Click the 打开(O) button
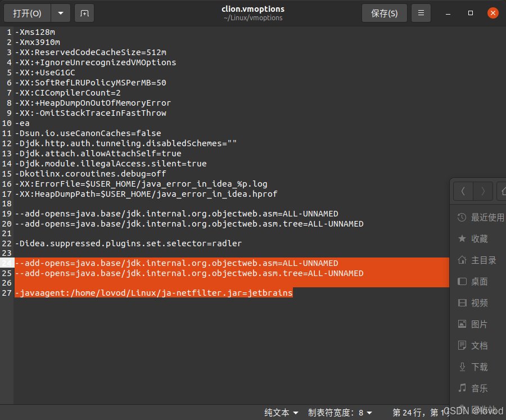The height and width of the screenshot is (420, 506). 27,12
